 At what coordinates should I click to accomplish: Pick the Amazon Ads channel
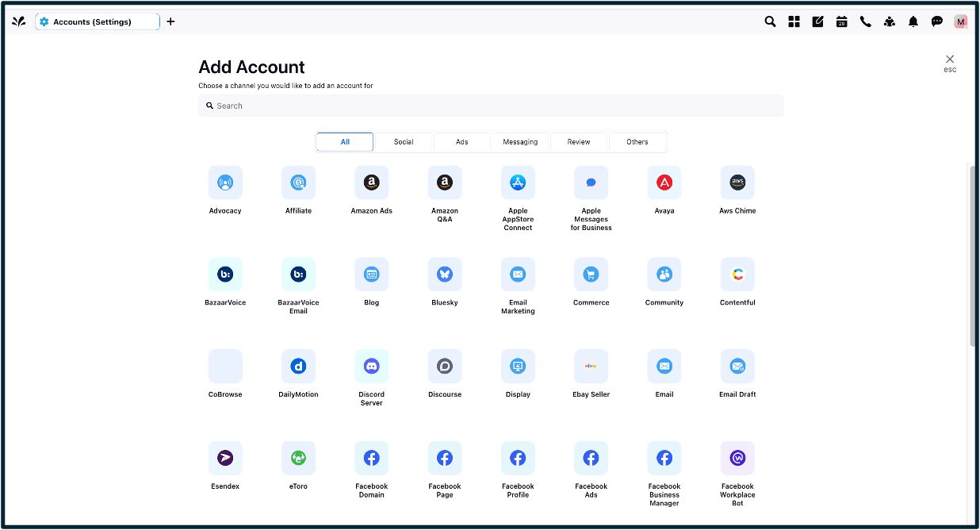click(x=371, y=182)
